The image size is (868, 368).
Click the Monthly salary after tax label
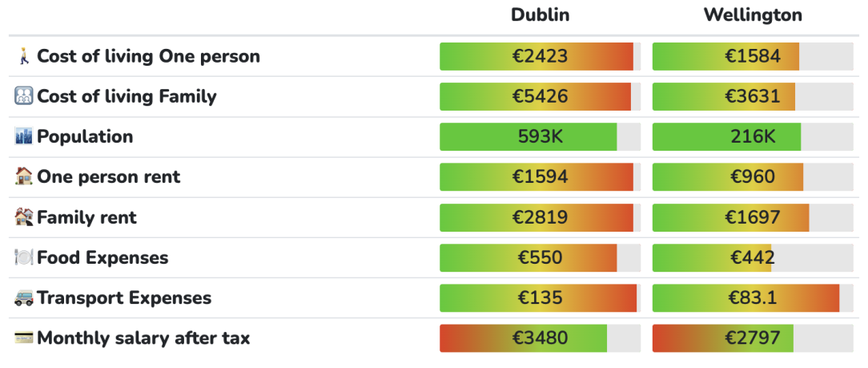tap(143, 338)
